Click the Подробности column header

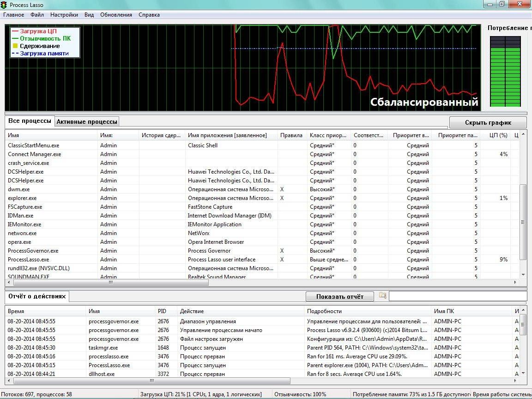(x=368, y=311)
